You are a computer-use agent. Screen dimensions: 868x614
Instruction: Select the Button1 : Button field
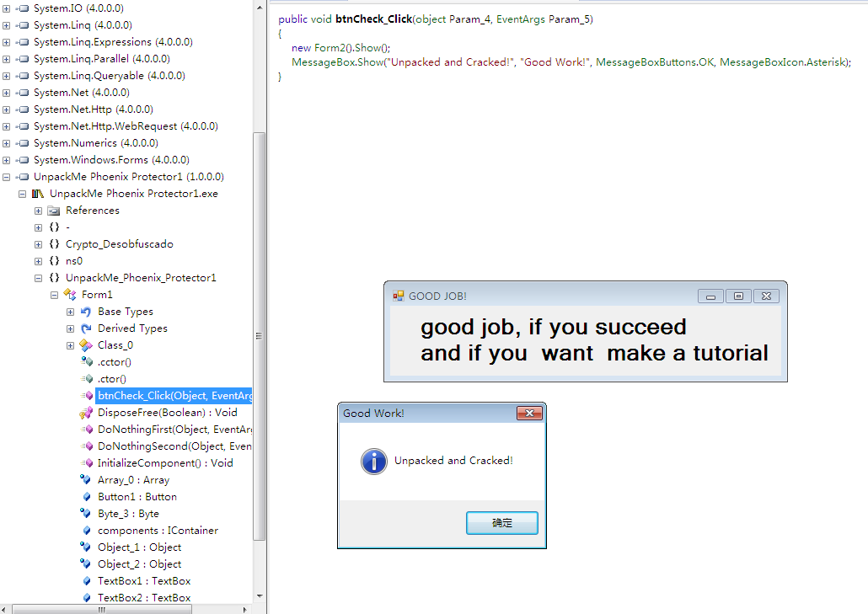[137, 497]
